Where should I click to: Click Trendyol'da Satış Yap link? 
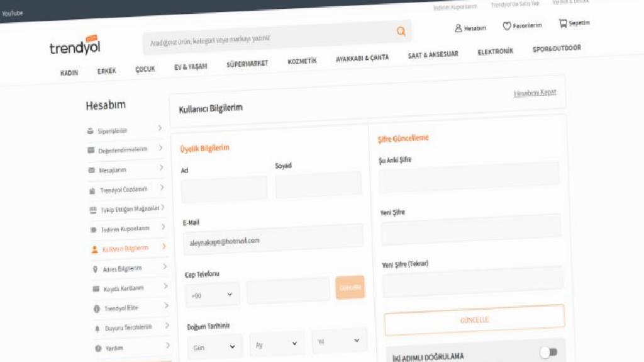(x=515, y=4)
